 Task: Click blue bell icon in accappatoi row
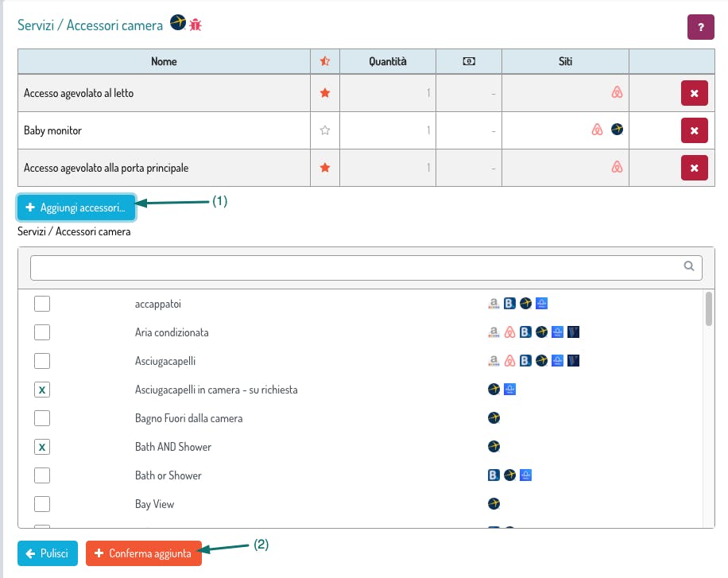click(541, 304)
